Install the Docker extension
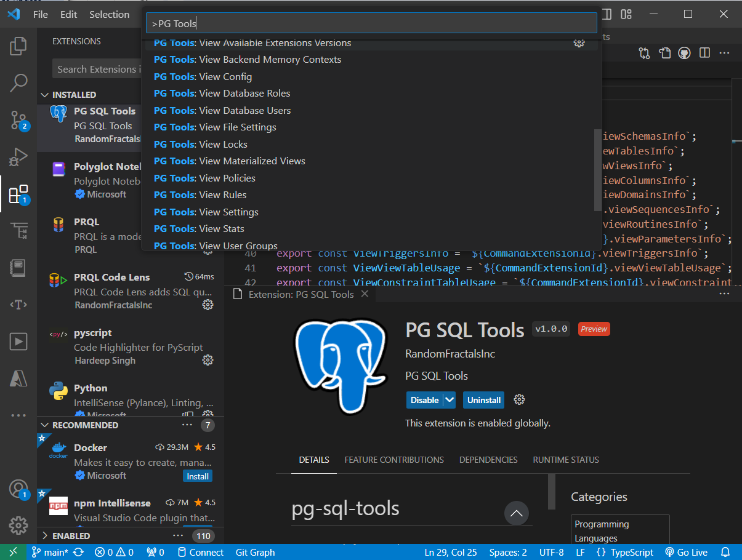The width and height of the screenshot is (742, 560). tap(198, 476)
